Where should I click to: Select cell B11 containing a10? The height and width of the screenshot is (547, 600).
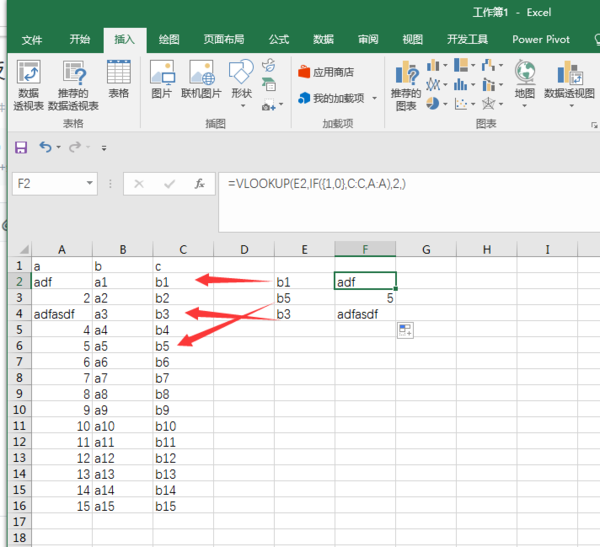coord(122,426)
